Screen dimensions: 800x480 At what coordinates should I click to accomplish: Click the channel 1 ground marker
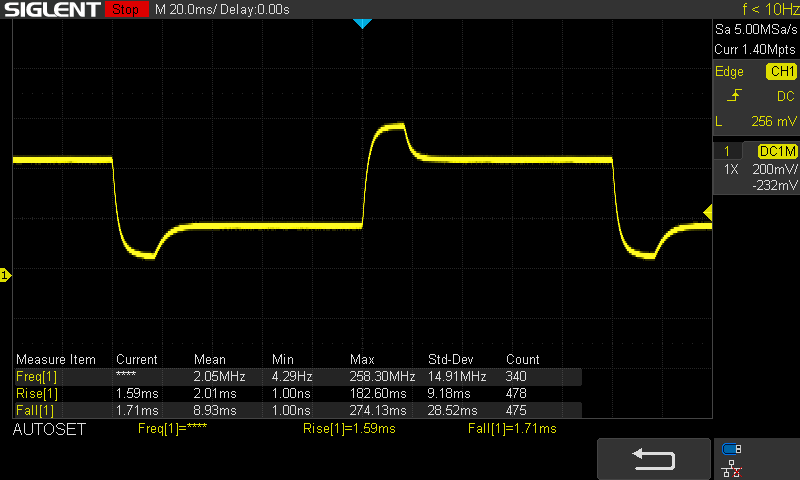tap(5, 275)
